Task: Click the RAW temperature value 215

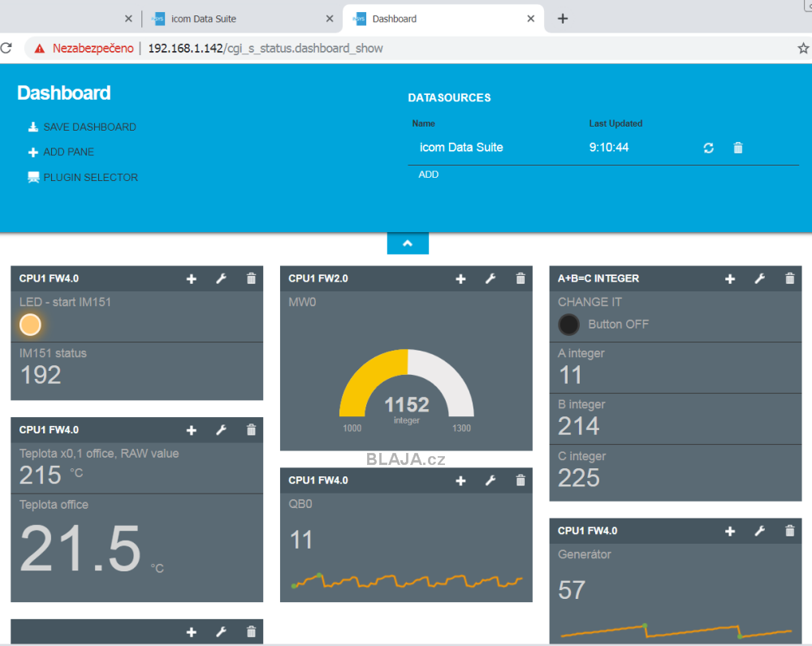Action: click(x=41, y=476)
